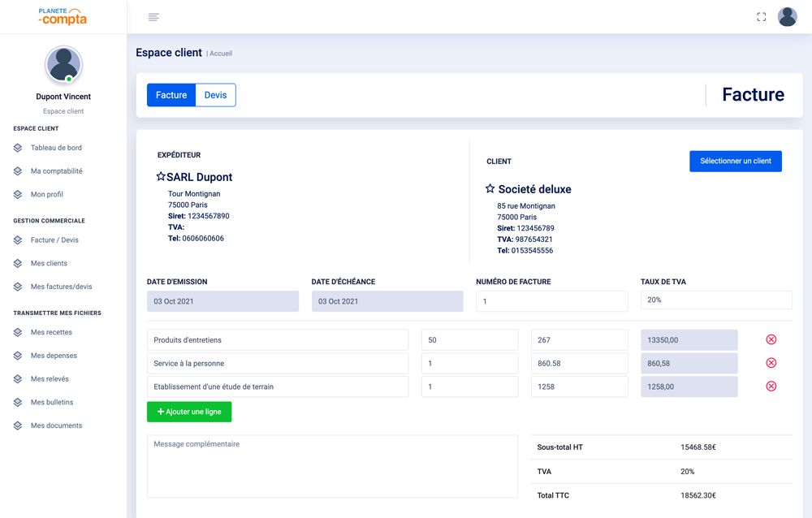Open Tableau de bord in sidebar

tap(56, 148)
